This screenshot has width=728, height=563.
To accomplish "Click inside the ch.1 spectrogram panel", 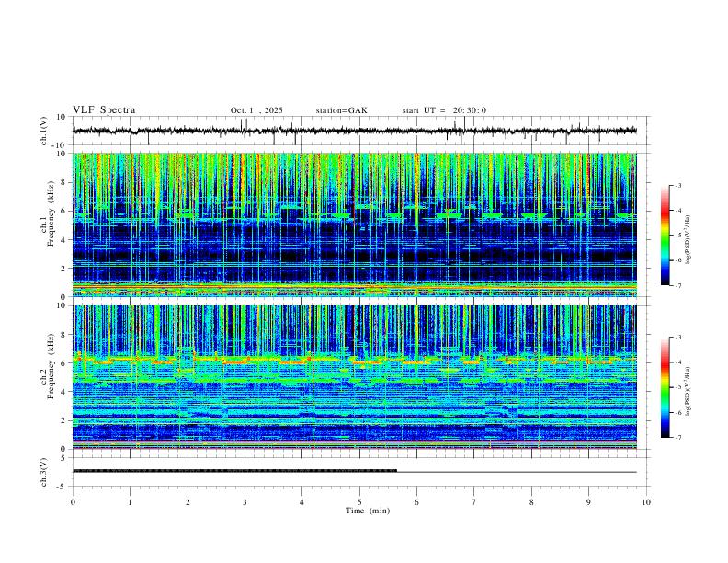I will [x=354, y=224].
